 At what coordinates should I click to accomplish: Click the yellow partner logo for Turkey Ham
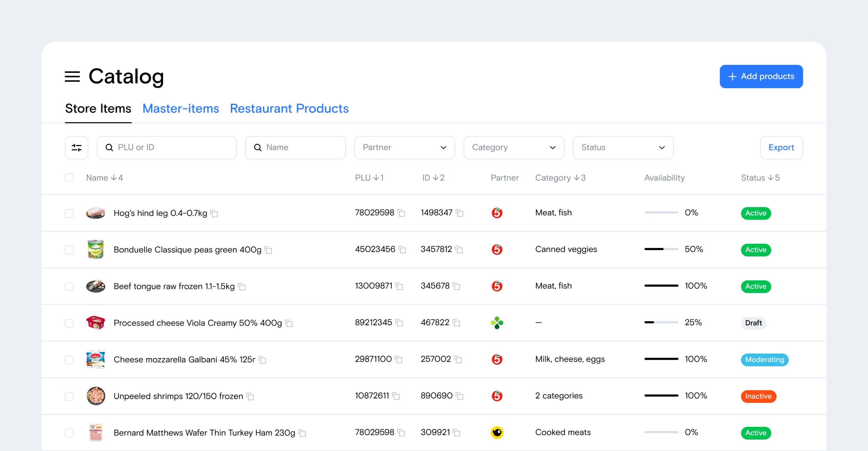click(x=497, y=432)
